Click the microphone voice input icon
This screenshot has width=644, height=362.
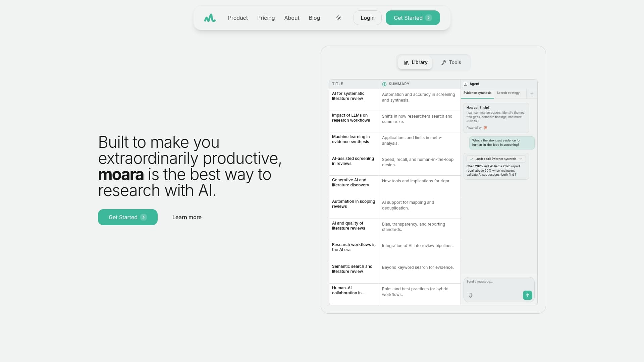tap(471, 295)
